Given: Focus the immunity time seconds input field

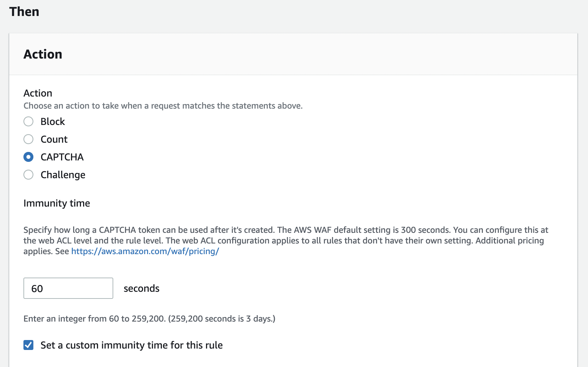Looking at the screenshot, I should coord(68,288).
